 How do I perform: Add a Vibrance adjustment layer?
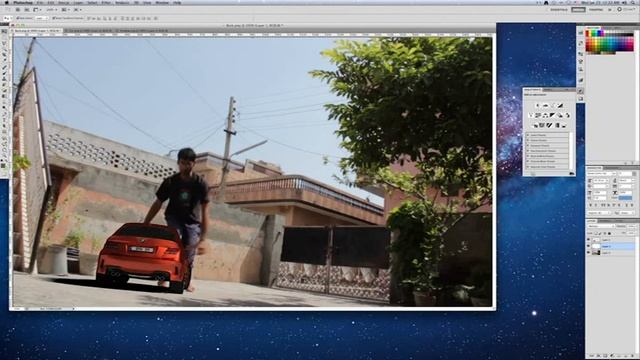tap(530, 115)
